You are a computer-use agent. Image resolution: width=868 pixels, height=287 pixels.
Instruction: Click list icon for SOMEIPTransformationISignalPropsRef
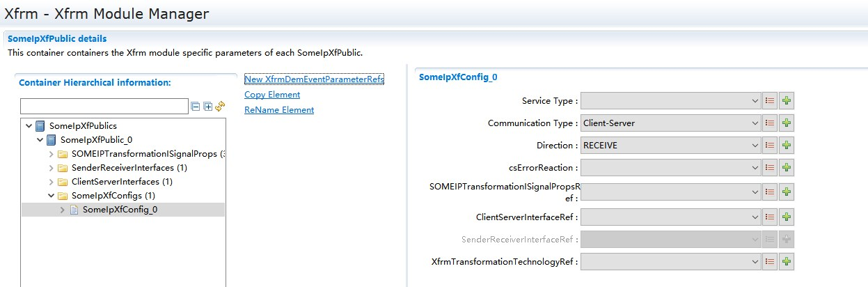point(770,192)
